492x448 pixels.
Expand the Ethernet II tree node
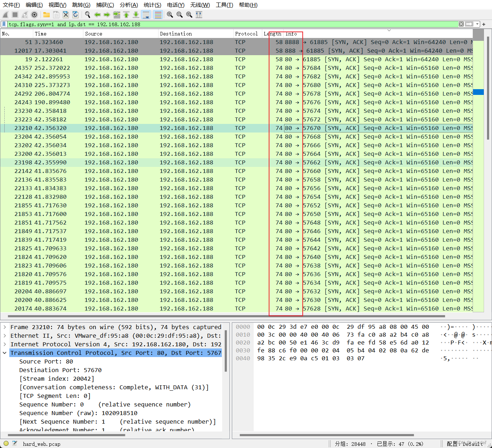point(5,336)
